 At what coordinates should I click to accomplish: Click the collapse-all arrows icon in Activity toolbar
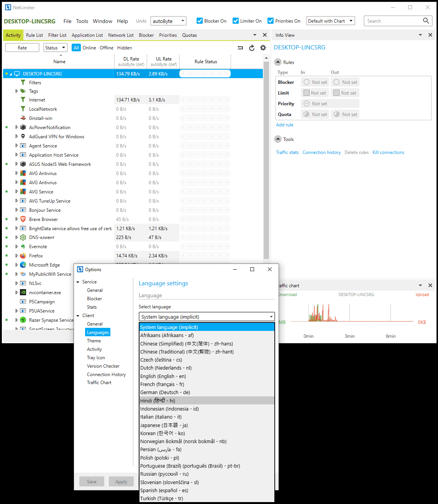click(240, 48)
